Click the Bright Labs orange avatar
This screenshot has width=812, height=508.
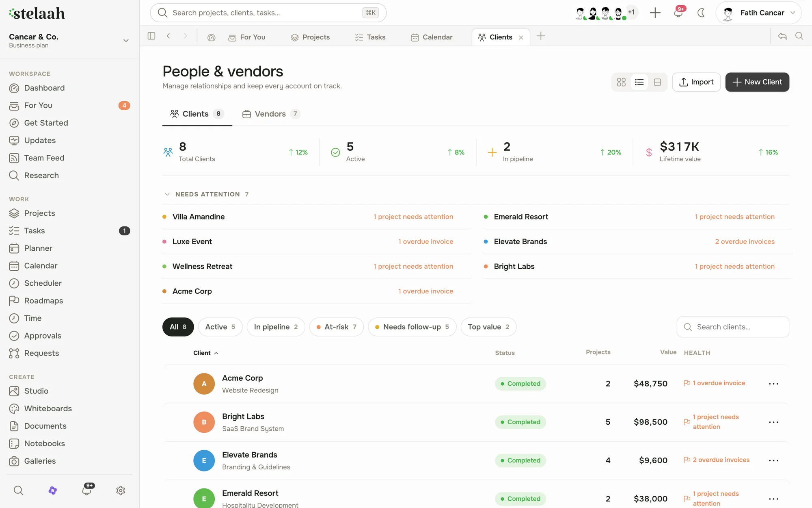(x=204, y=422)
